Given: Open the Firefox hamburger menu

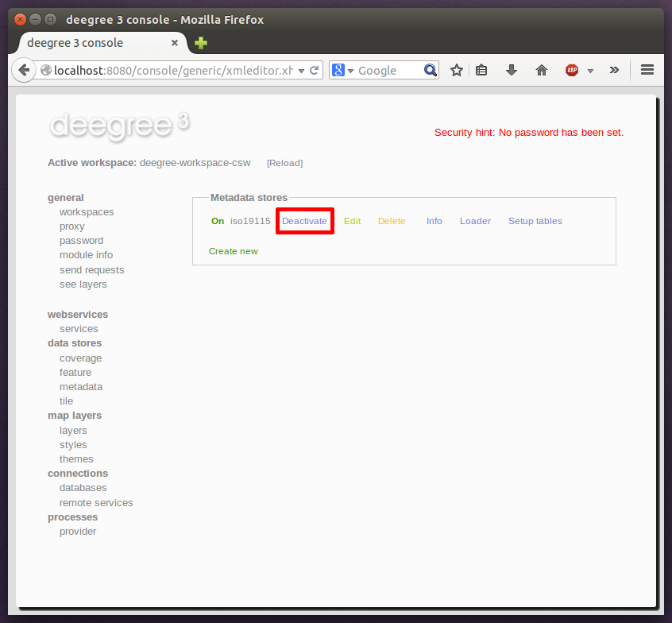Looking at the screenshot, I should pyautogui.click(x=647, y=70).
